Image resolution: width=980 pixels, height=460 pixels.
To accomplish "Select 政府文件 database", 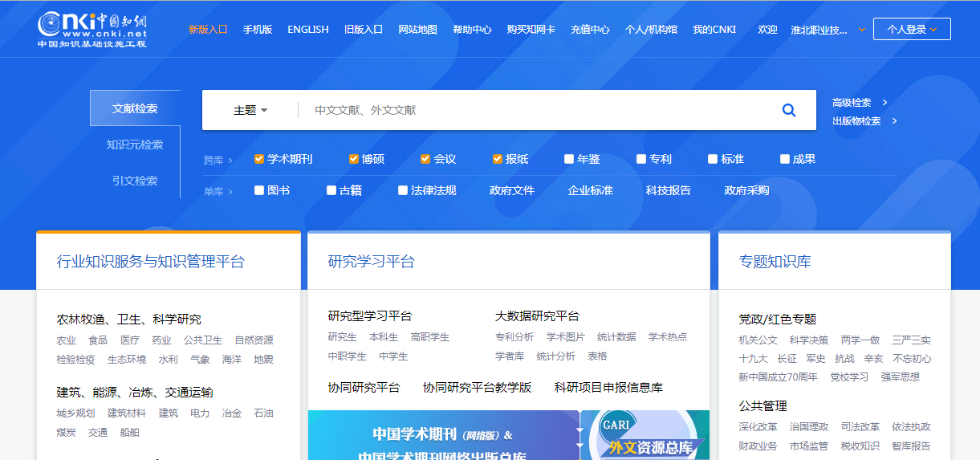I will click(x=512, y=190).
